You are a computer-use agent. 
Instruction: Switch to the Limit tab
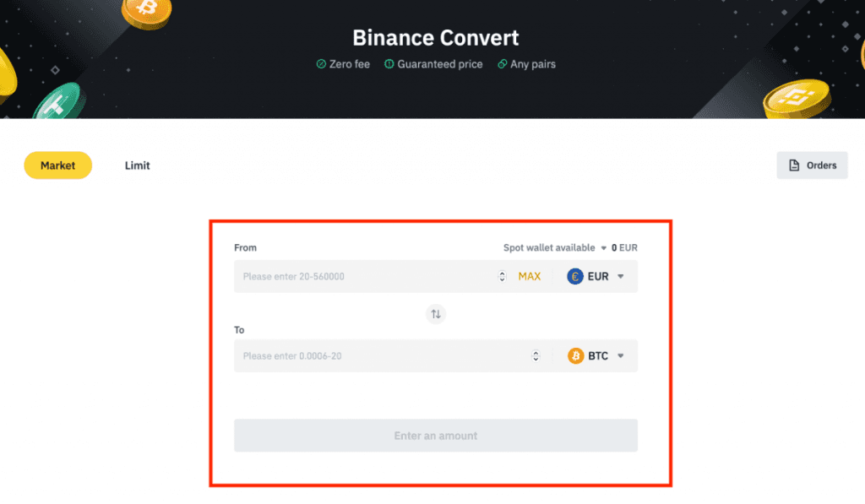point(137,165)
